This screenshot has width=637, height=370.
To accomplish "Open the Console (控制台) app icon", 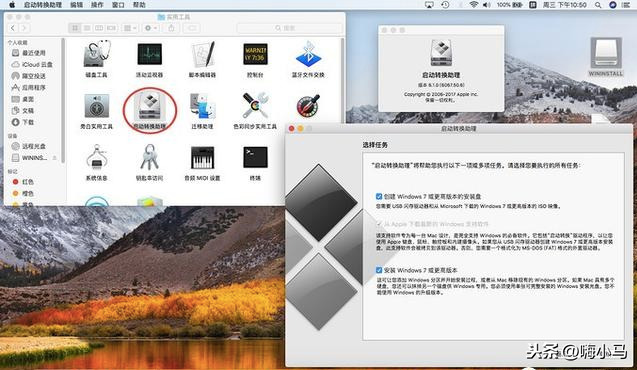I will 255,54.
